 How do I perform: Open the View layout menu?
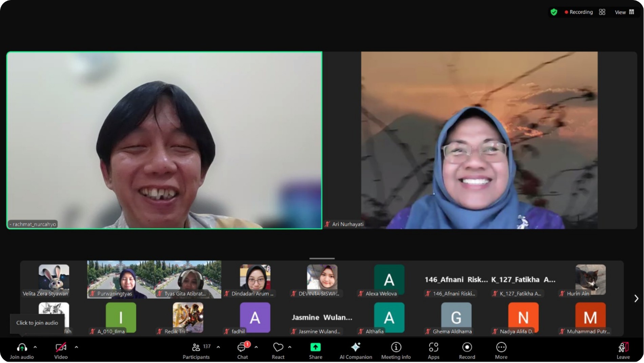(624, 12)
